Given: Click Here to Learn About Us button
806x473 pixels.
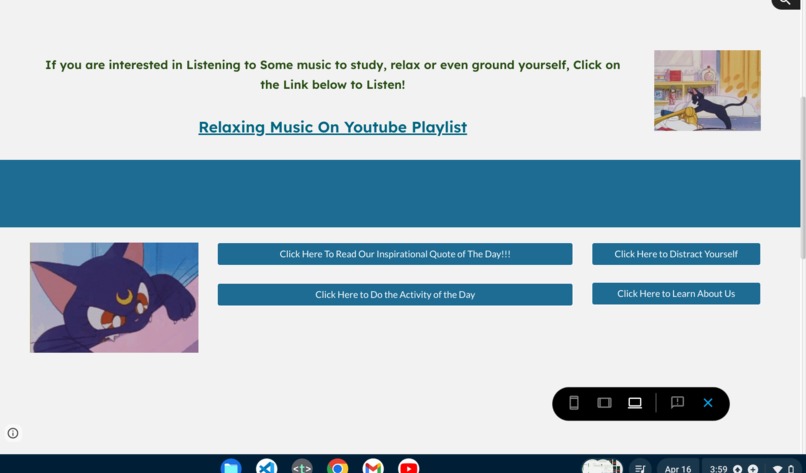Looking at the screenshot, I should [x=676, y=294].
